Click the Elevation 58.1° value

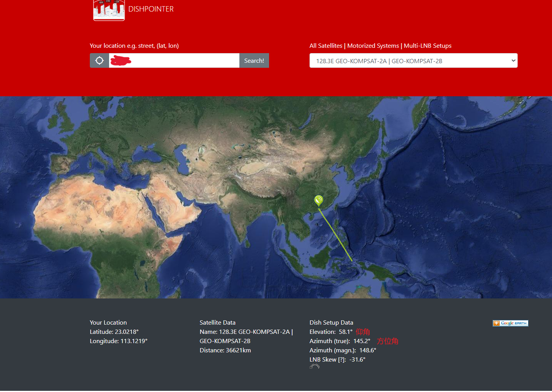click(x=345, y=332)
